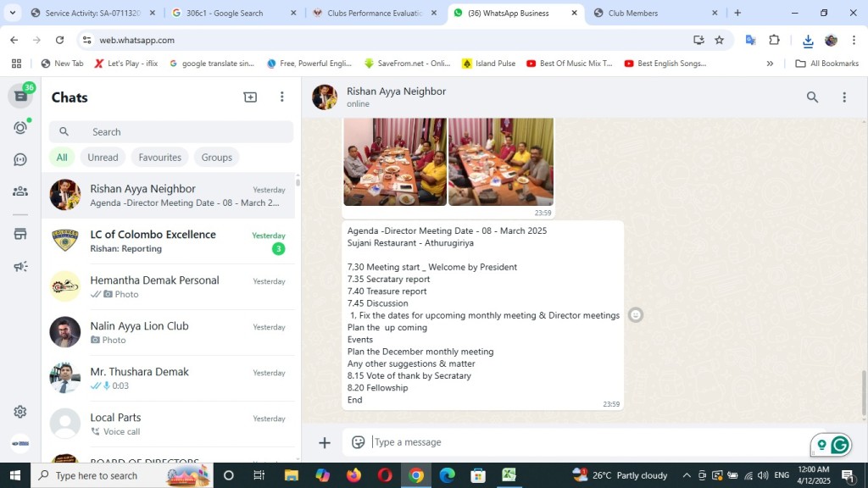The width and height of the screenshot is (868, 488).
Task: Switch to Club Members tab
Action: 656,13
